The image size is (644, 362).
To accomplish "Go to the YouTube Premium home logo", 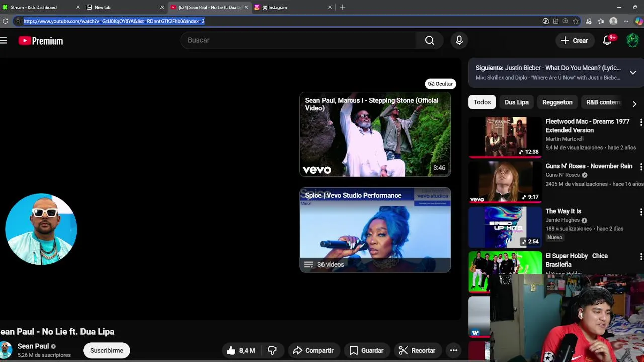I will coord(41,41).
